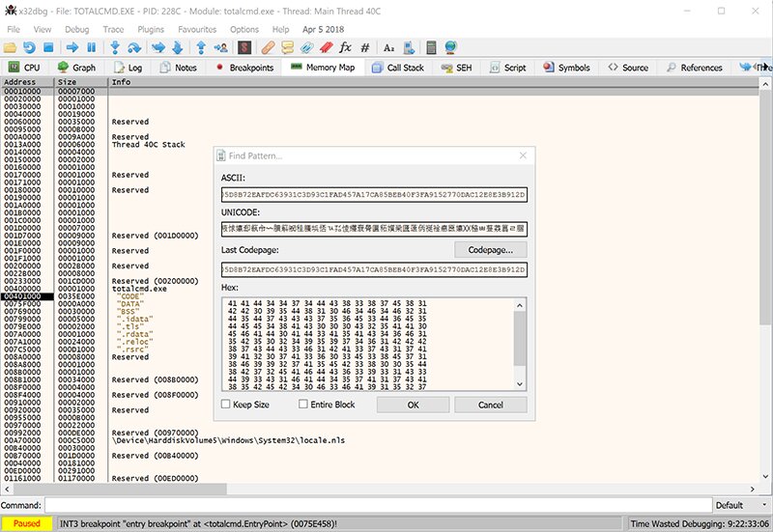Click into the UNICODE pattern field
This screenshot has height=532, width=773.
pyautogui.click(x=374, y=229)
